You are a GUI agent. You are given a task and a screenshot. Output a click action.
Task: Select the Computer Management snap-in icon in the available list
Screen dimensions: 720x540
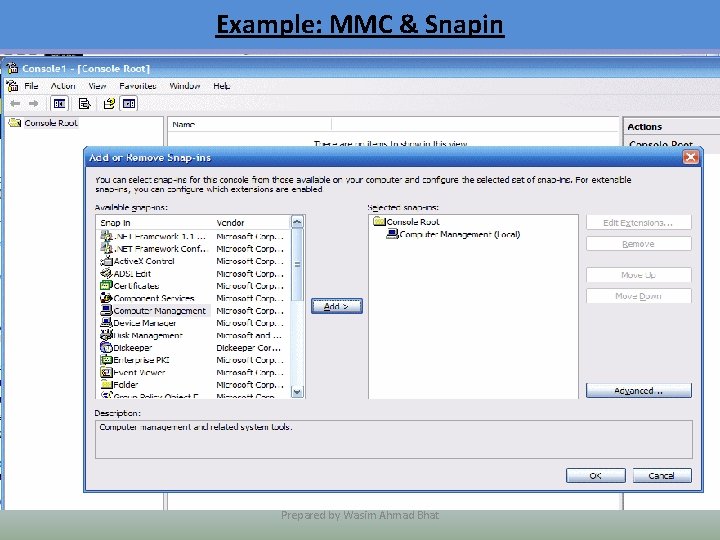point(107,310)
